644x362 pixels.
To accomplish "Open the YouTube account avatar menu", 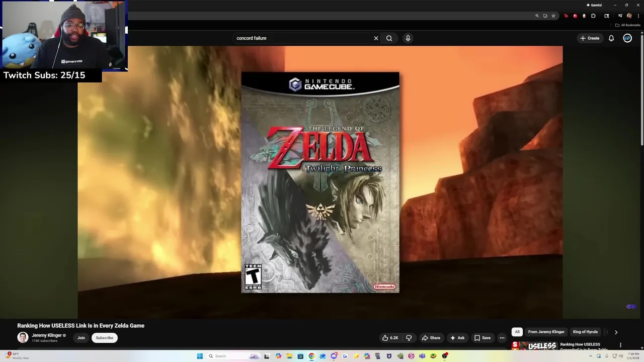I will click(627, 38).
